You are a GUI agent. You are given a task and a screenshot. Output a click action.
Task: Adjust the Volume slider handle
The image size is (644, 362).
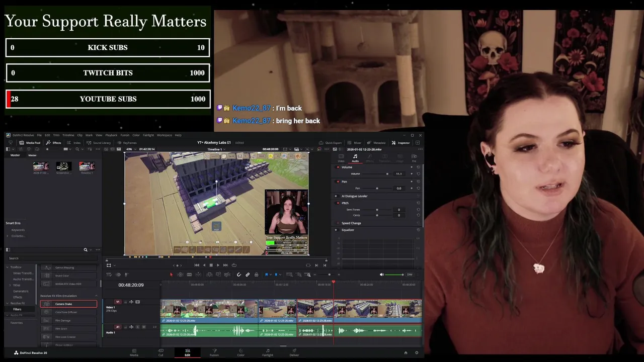pyautogui.click(x=387, y=174)
